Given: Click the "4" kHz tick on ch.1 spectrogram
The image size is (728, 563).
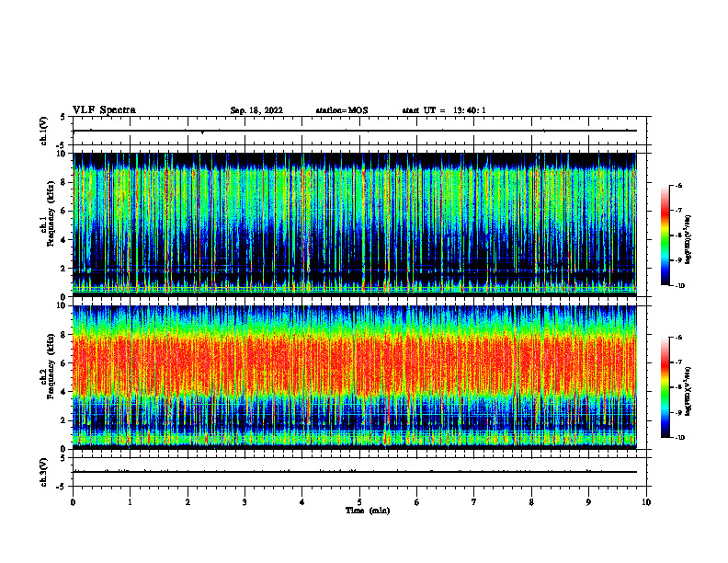Looking at the screenshot, I should pos(64,240).
